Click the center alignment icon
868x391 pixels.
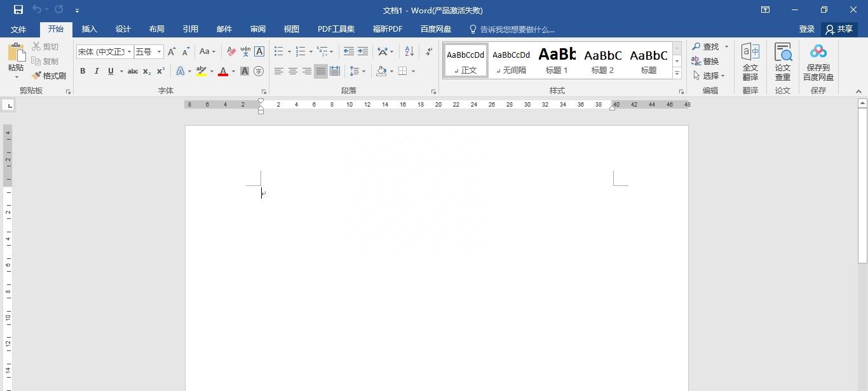[292, 71]
